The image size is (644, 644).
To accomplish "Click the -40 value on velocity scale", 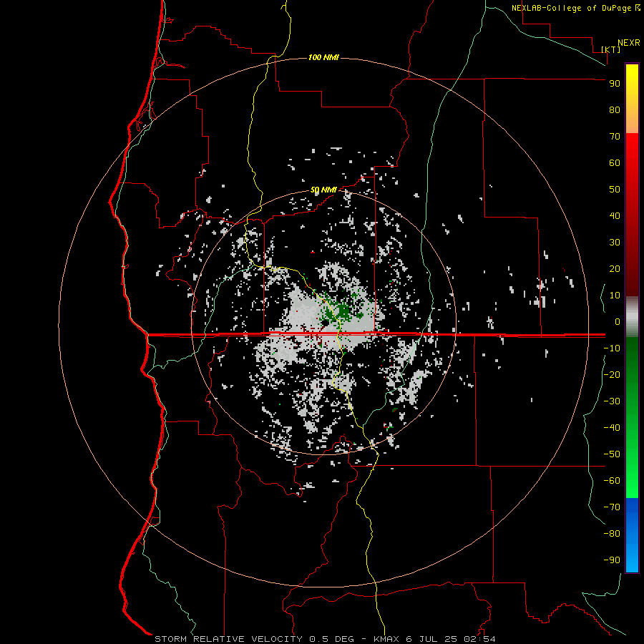I will click(612, 428).
